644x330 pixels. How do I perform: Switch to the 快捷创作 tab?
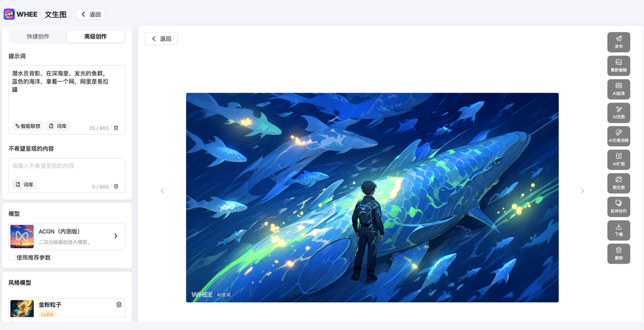coord(38,37)
